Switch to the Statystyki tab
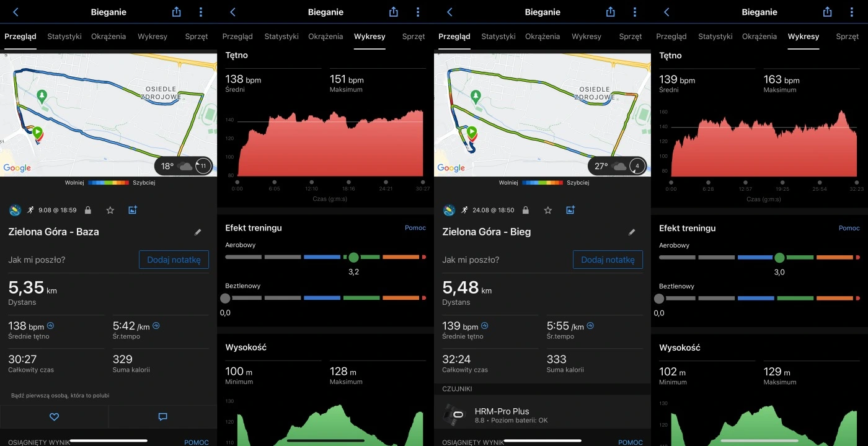The width and height of the screenshot is (868, 446). pos(64,37)
